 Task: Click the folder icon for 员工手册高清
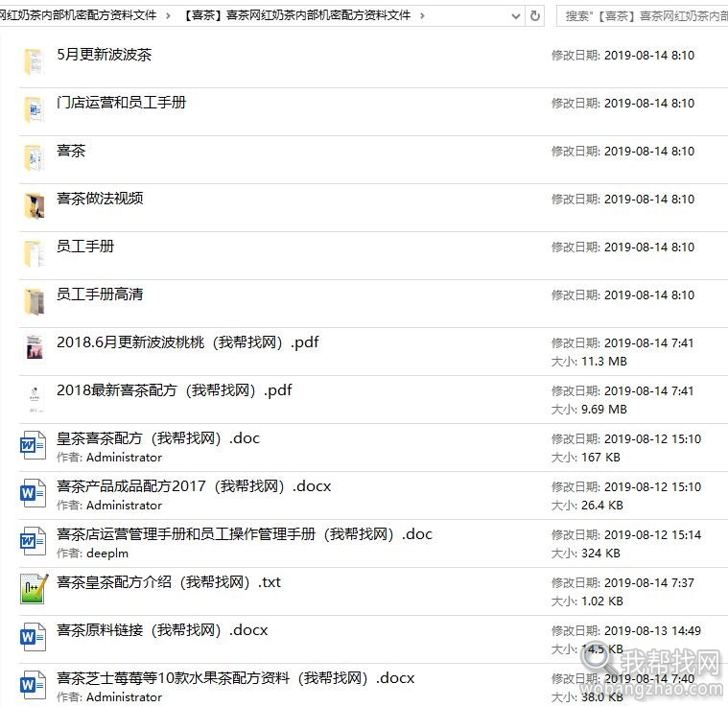coord(34,302)
